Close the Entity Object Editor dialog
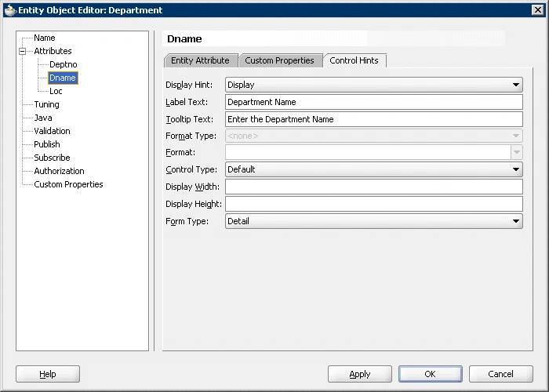Image resolution: width=549 pixels, height=392 pixels. (537, 10)
